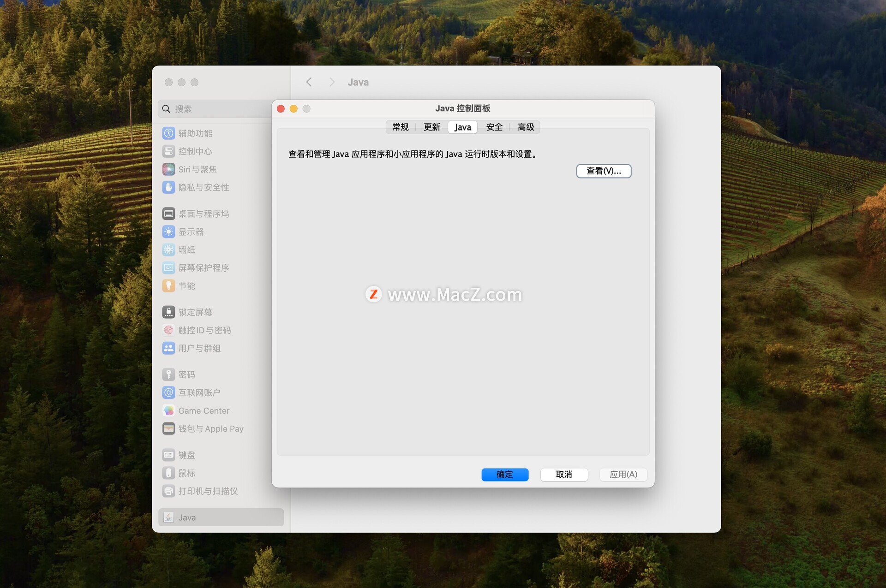
Task: Open the 屏幕保护程序 icon
Action: 168,267
